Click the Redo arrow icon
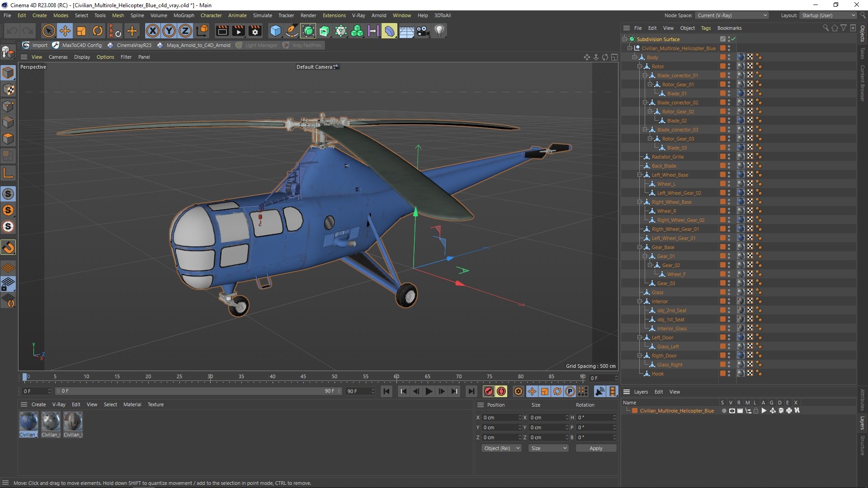Image resolution: width=868 pixels, height=488 pixels. click(28, 31)
